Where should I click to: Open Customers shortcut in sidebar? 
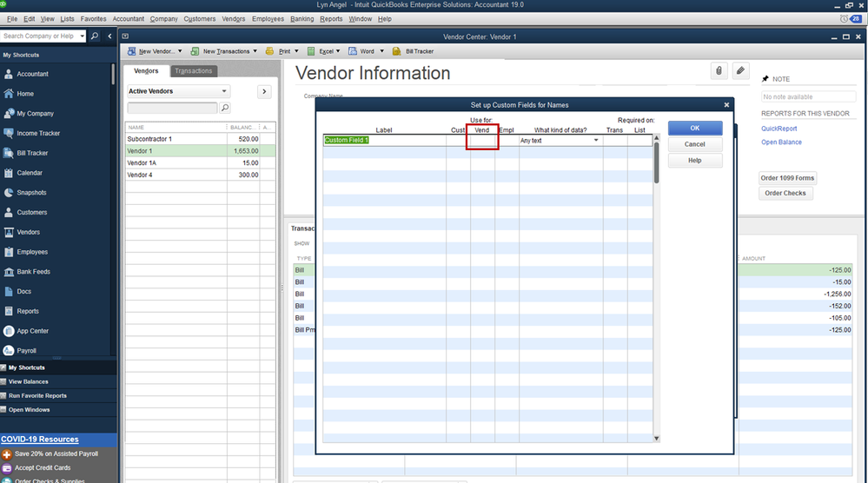pos(31,213)
